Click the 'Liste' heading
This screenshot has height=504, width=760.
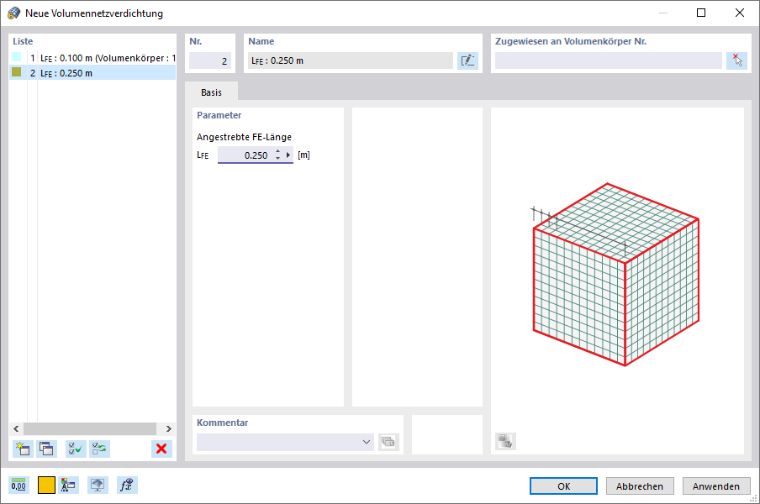click(x=23, y=41)
